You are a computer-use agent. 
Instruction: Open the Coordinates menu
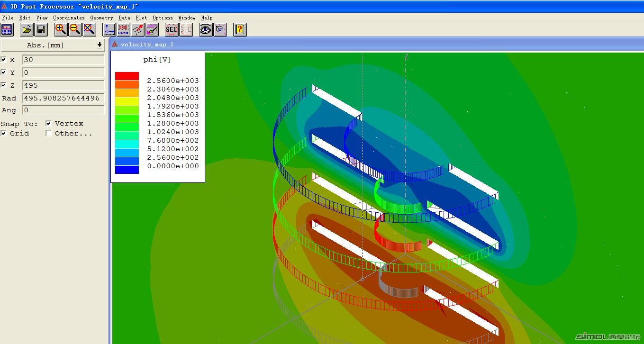[x=69, y=18]
